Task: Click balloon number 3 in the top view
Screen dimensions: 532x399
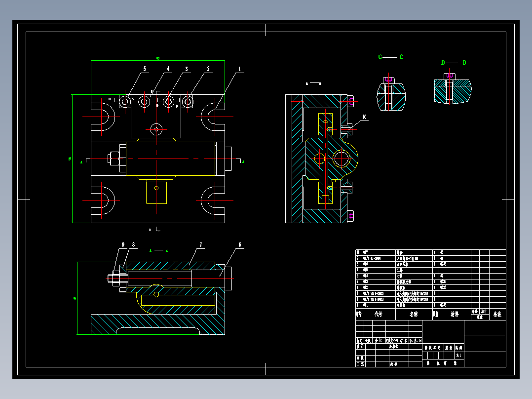Action: 187,69
